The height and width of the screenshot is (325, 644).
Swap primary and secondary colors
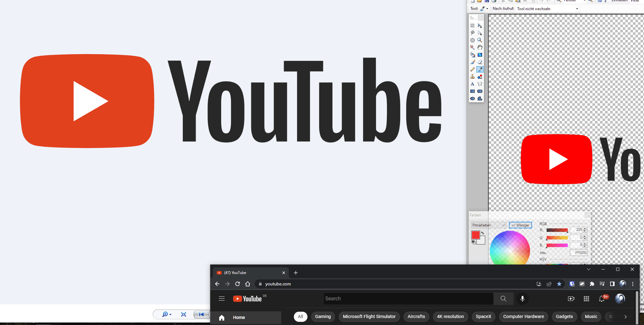click(483, 233)
